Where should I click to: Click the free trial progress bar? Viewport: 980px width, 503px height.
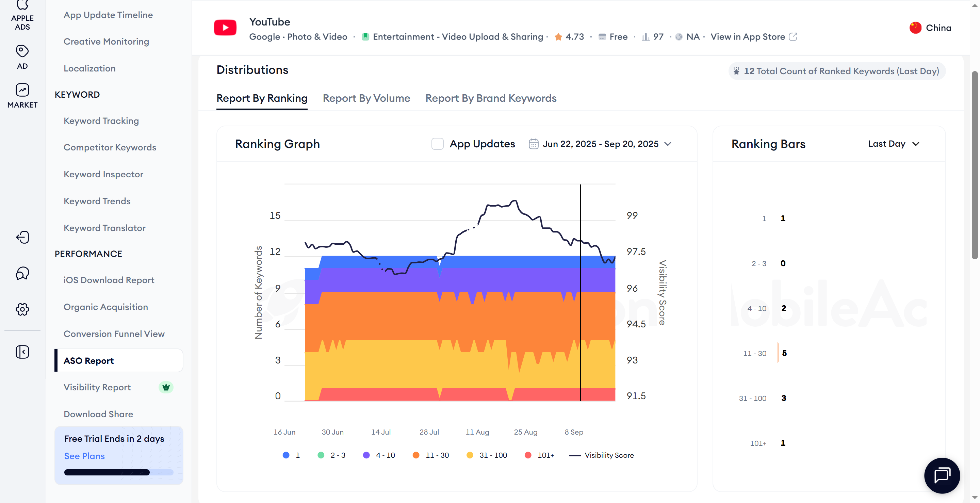click(x=118, y=472)
